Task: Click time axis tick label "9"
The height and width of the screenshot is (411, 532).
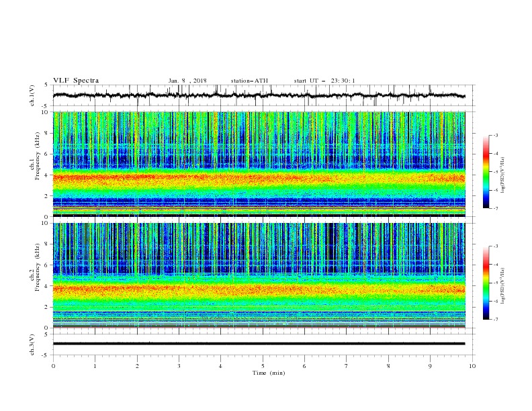Action: pyautogui.click(x=430, y=366)
